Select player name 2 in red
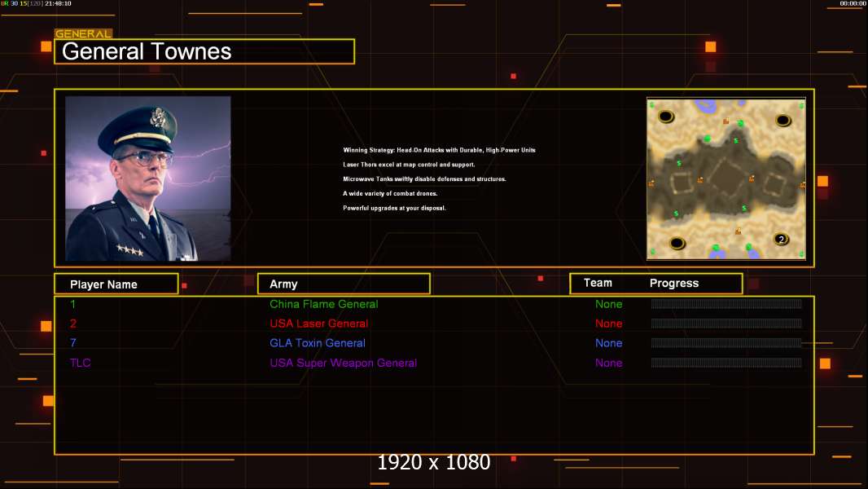 (73, 324)
